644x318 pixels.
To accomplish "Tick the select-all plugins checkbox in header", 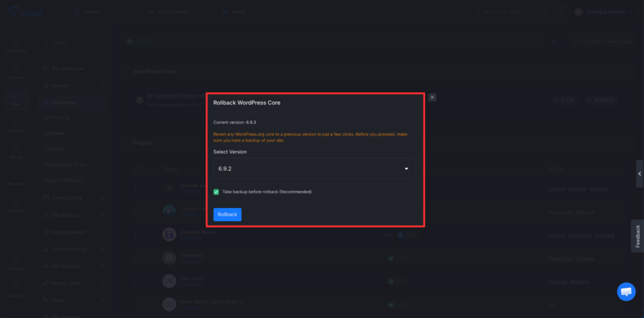I will (x=138, y=169).
